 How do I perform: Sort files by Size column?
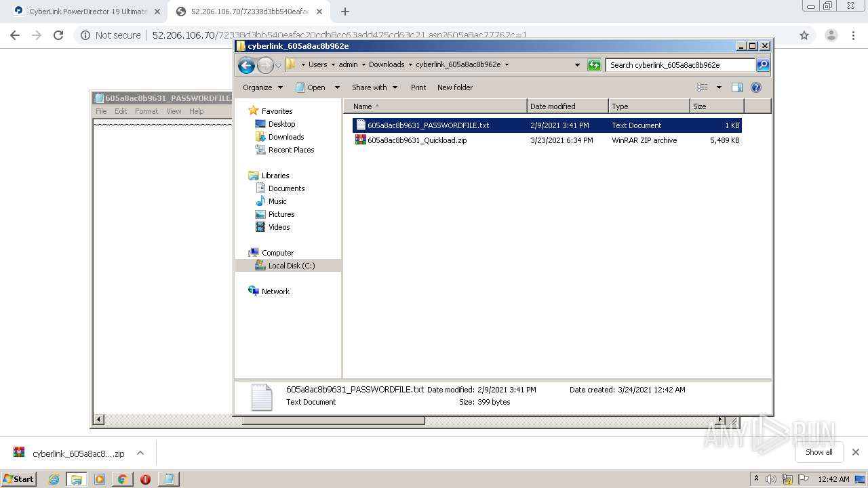click(x=717, y=106)
